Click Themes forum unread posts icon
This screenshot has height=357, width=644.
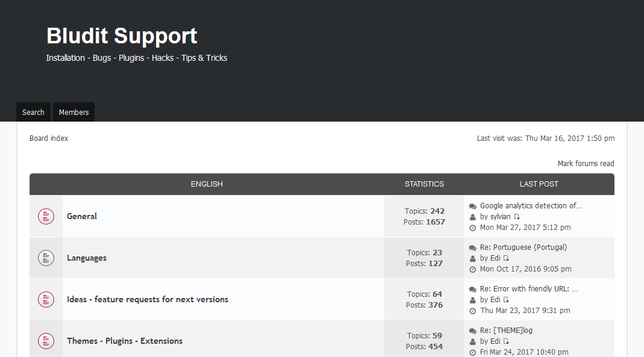click(46, 341)
